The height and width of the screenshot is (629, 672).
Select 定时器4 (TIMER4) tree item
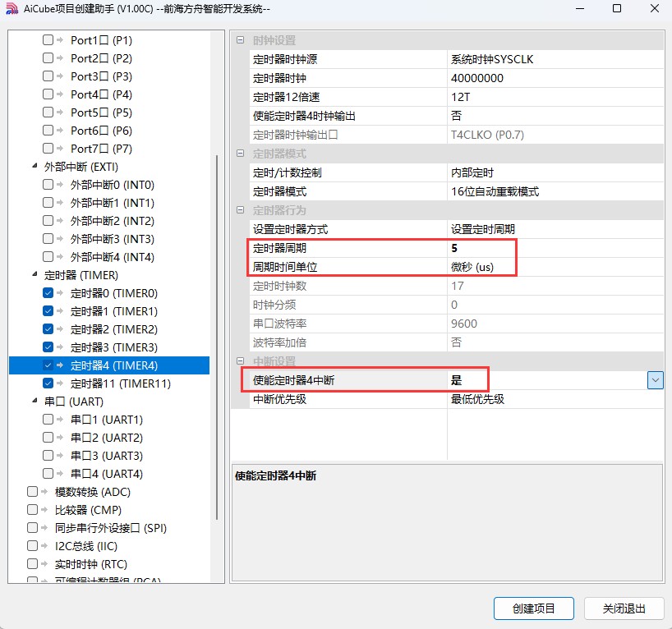tap(114, 365)
